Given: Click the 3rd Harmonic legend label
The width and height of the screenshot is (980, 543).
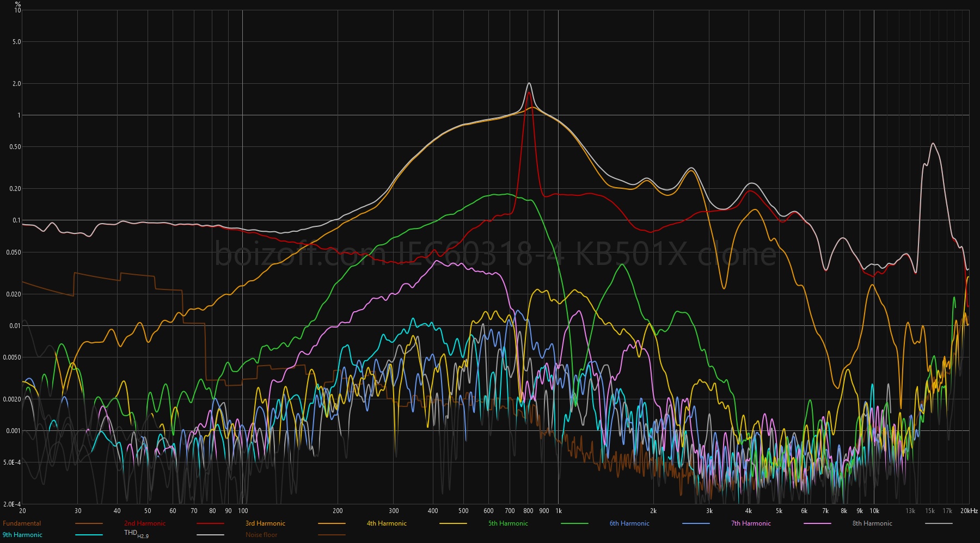Looking at the screenshot, I should [265, 523].
